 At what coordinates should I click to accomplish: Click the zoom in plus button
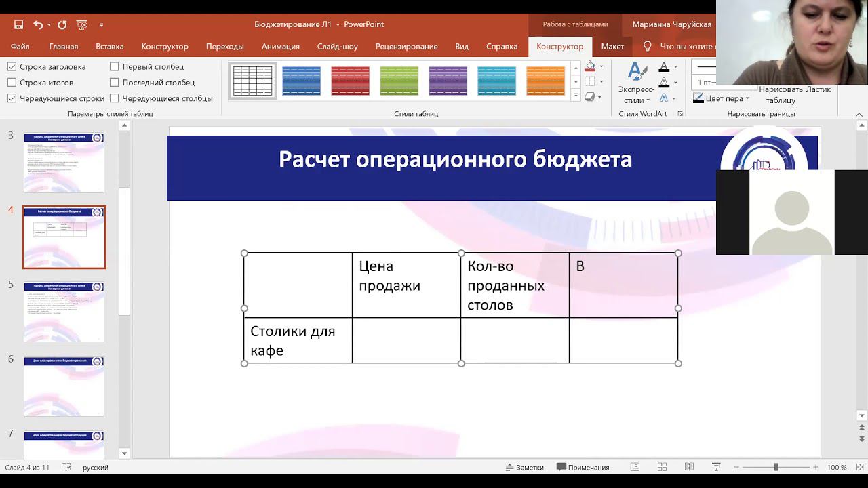point(816,467)
